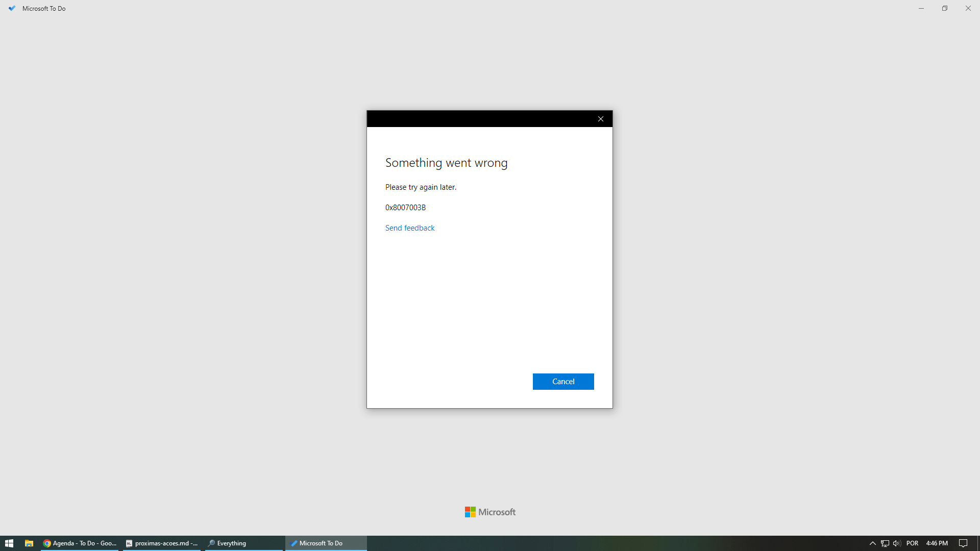Viewport: 980px width, 551px height.
Task: Minimize the Microsoft To Do window
Action: (921, 8)
